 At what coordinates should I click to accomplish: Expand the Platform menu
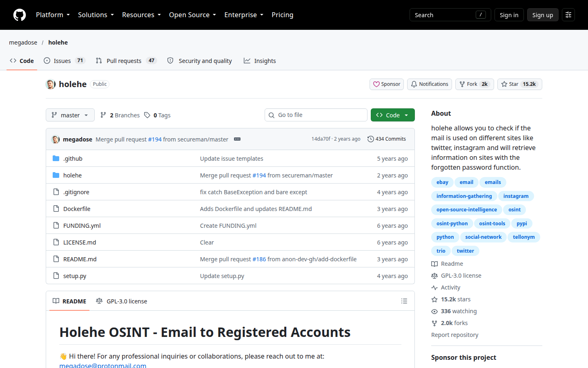(53, 15)
